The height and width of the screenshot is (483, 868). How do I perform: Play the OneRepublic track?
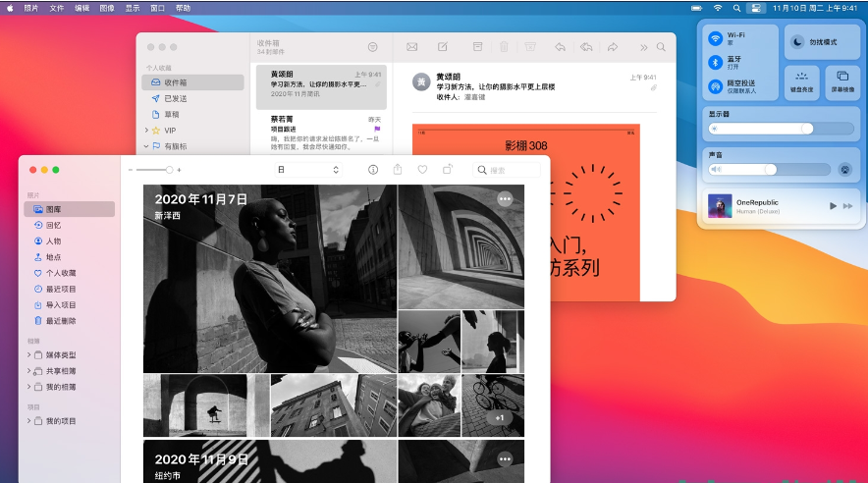pyautogui.click(x=833, y=206)
